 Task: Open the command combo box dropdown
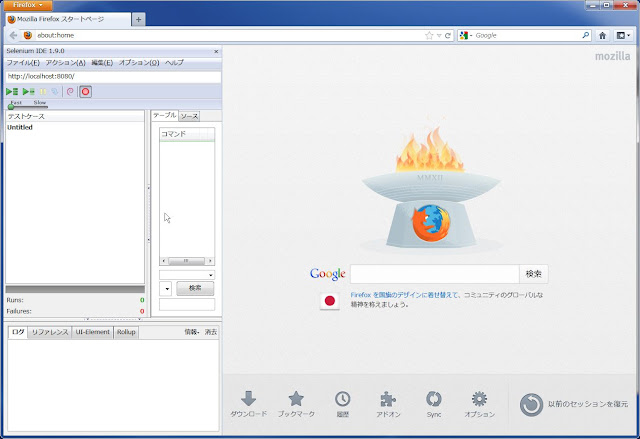211,275
